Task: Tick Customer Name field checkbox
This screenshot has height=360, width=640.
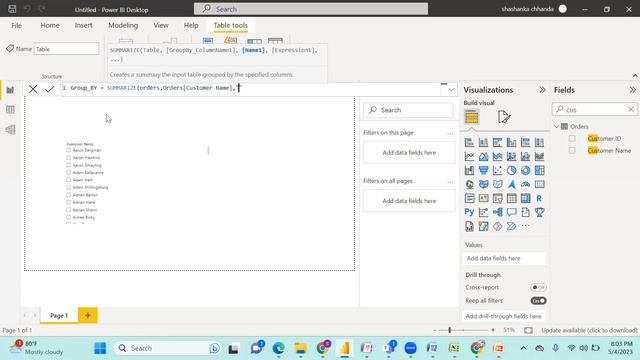Action: click(x=572, y=151)
